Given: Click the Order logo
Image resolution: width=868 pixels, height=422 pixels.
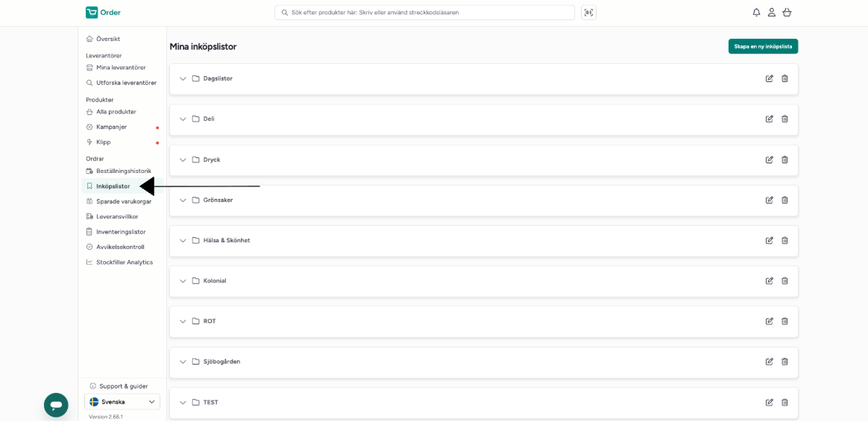Looking at the screenshot, I should 103,12.
